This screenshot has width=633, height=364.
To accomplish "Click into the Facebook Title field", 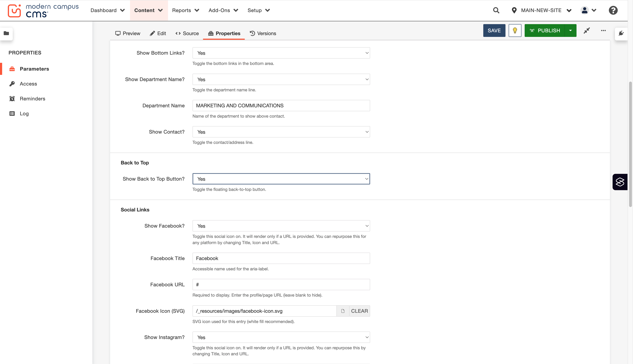I will (281, 258).
